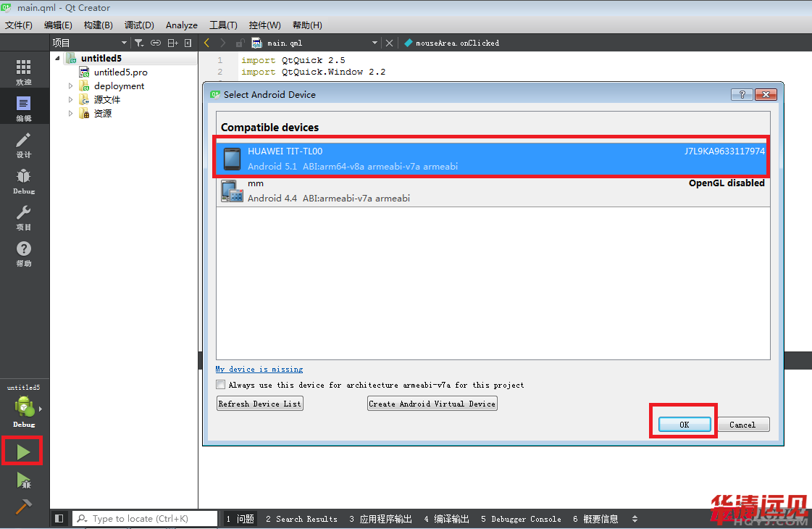Toggle the sidebar visibility button in status bar
The image size is (812, 529).
pyautogui.click(x=59, y=519)
